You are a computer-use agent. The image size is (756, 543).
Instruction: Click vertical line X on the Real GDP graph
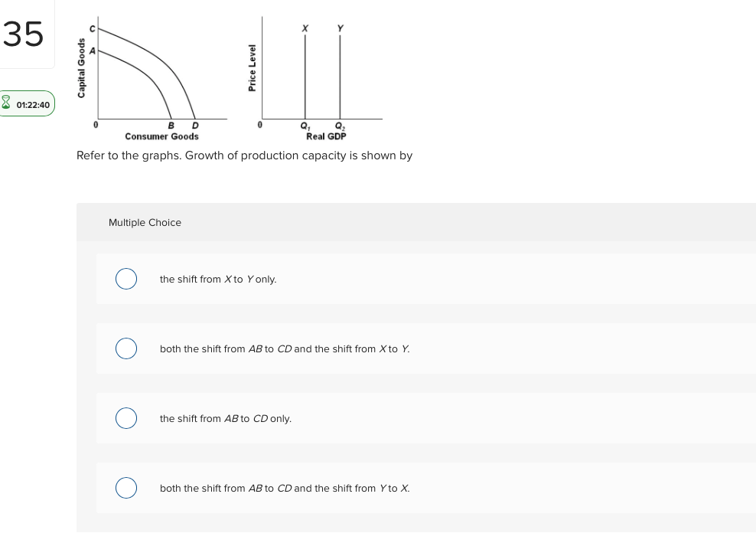(x=305, y=77)
